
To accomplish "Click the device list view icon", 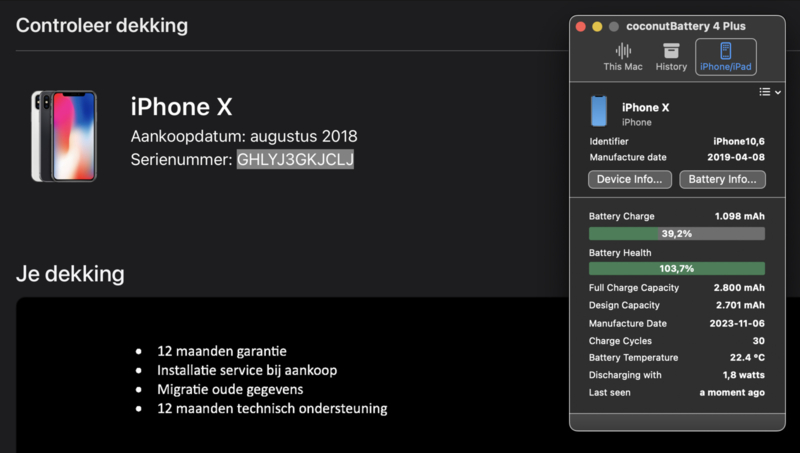I will [764, 92].
